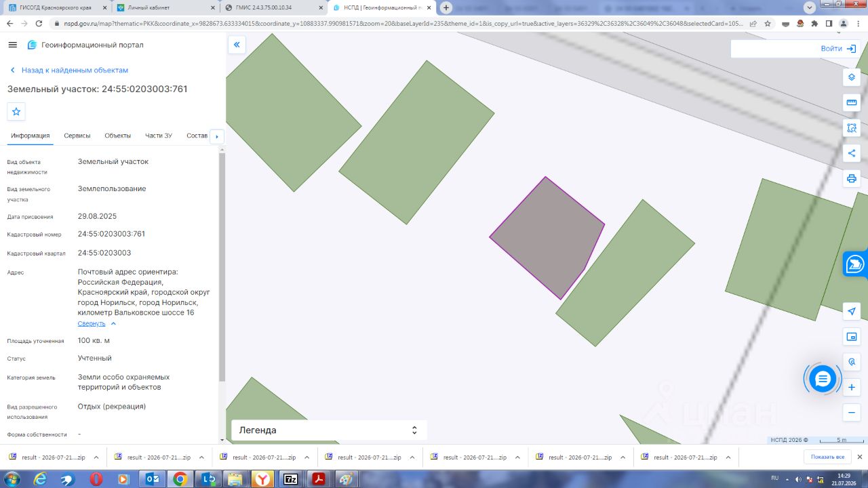Open Outlook from the taskbar
Screen dimensions: 868x488
[x=152, y=479]
